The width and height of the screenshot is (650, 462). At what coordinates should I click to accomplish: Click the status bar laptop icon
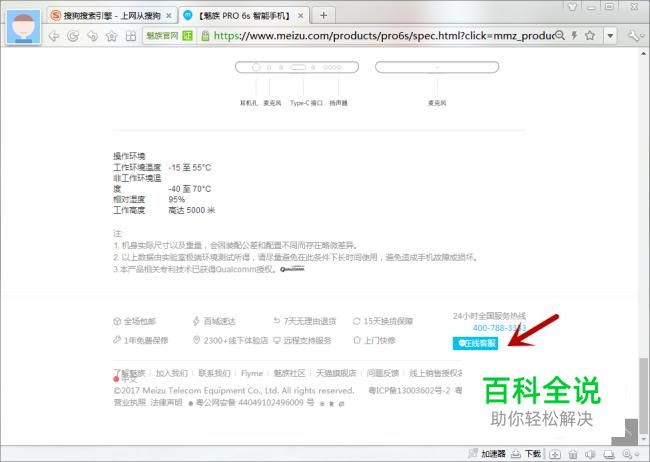(609, 454)
